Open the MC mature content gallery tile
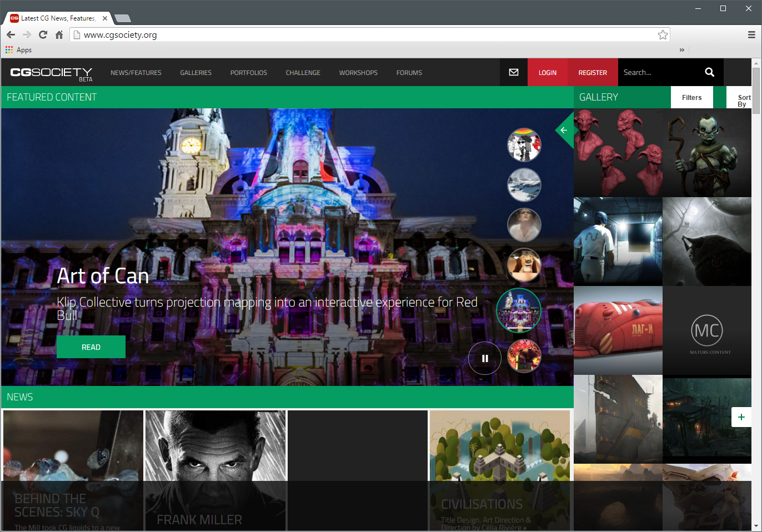The image size is (762, 532). pos(707,330)
